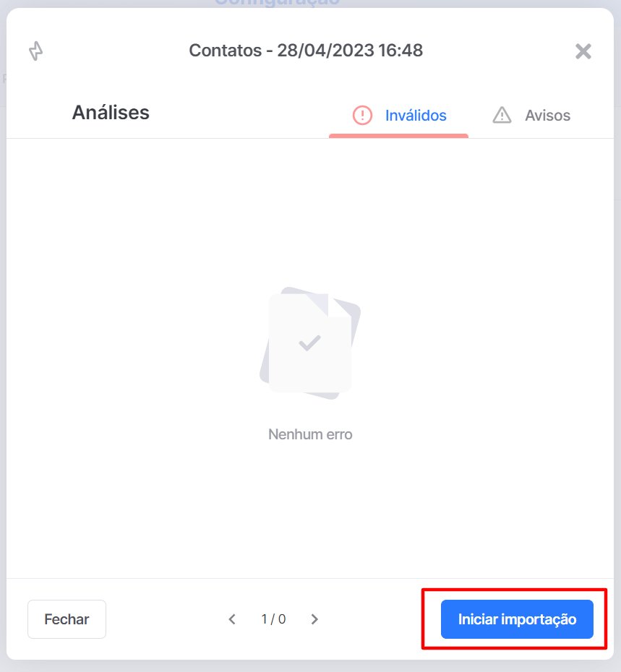Switch to the Inválidos tab
Image resolution: width=621 pixels, height=672 pixels.
pyautogui.click(x=398, y=116)
